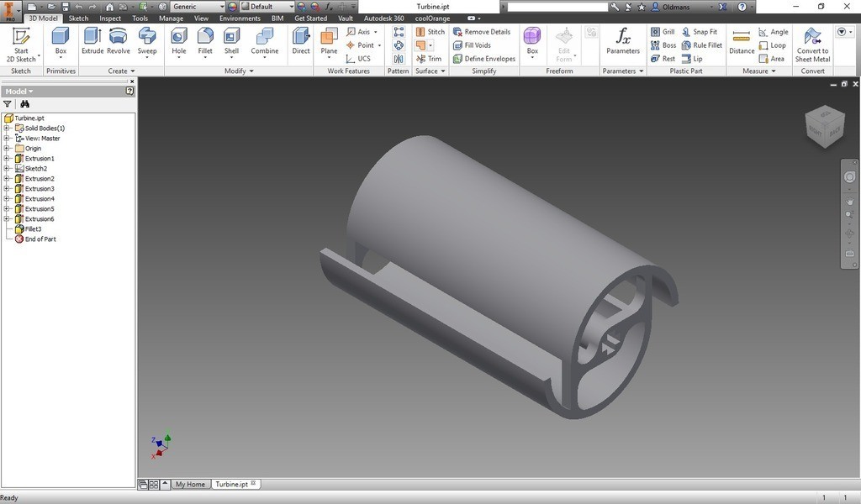Expand the Extrusion1 tree node

(7, 159)
